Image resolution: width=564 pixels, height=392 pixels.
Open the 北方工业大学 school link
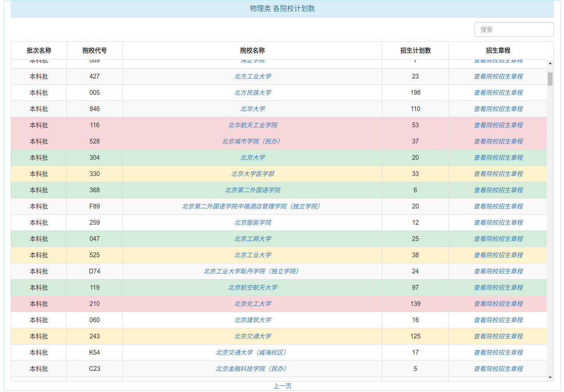(252, 76)
